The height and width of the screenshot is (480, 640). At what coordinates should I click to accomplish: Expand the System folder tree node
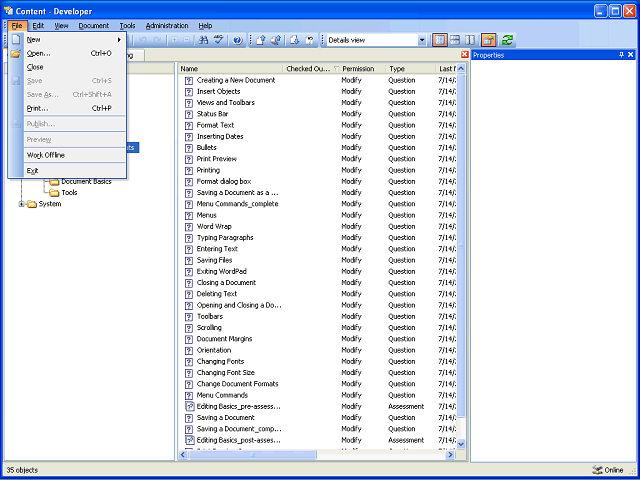(x=21, y=204)
